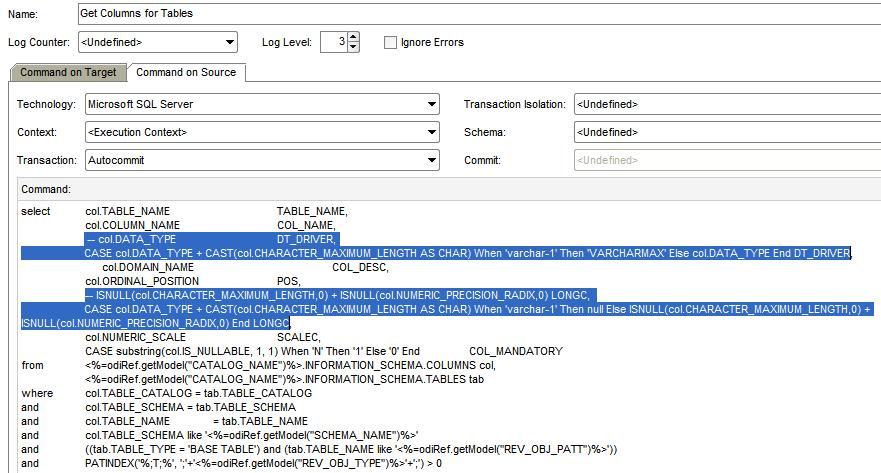Increase Log Level with up arrow
881x473 pixels.
coord(353,37)
